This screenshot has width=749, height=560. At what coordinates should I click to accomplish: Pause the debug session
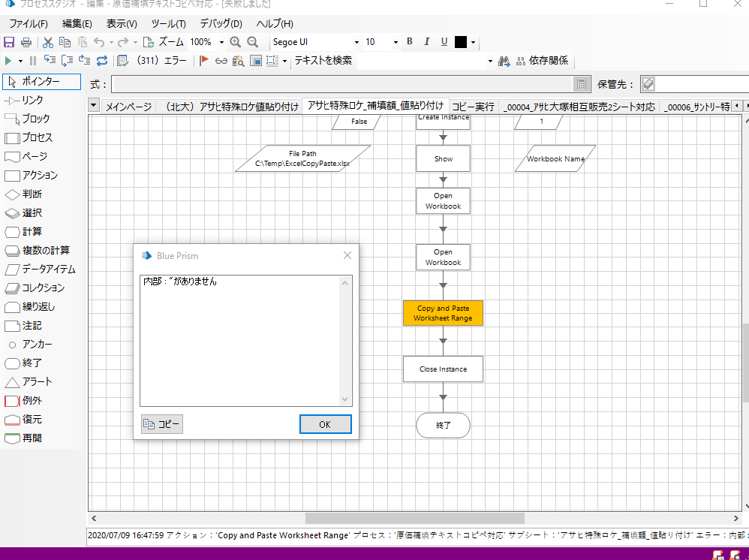[x=33, y=61]
